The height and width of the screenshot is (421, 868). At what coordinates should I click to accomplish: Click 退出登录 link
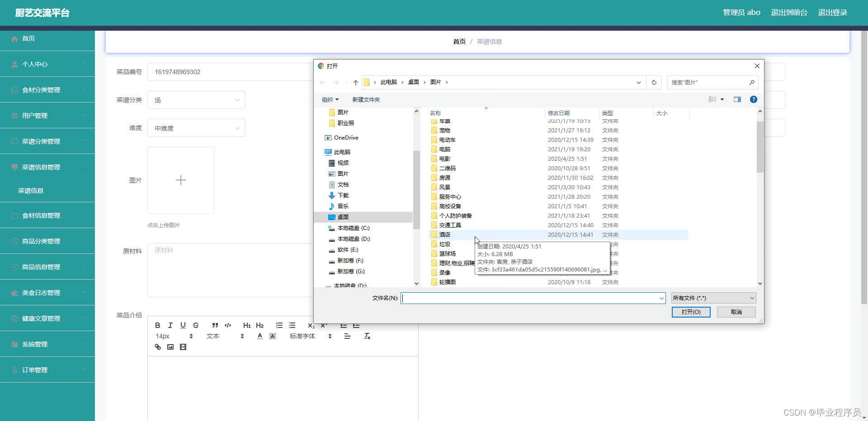(832, 13)
